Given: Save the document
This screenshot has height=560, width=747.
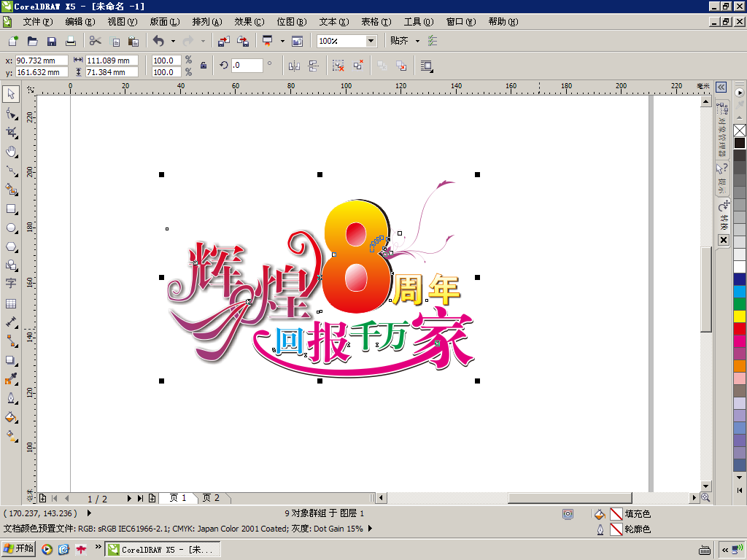Looking at the screenshot, I should [52, 42].
